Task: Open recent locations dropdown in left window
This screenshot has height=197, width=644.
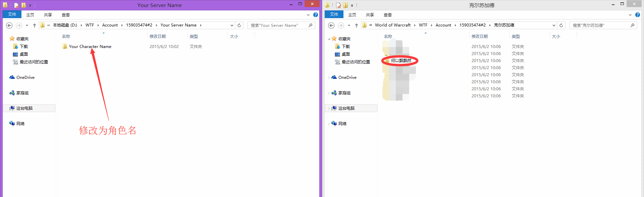Action: click(x=27, y=26)
